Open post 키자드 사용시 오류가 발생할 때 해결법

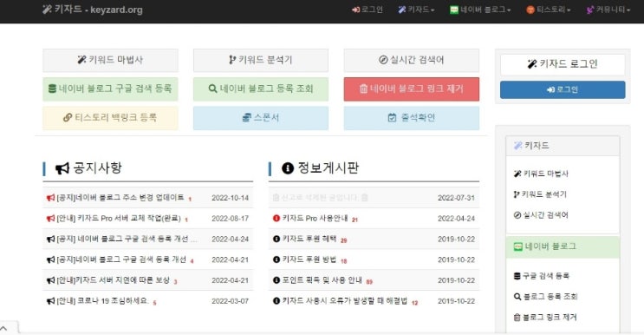(345, 301)
